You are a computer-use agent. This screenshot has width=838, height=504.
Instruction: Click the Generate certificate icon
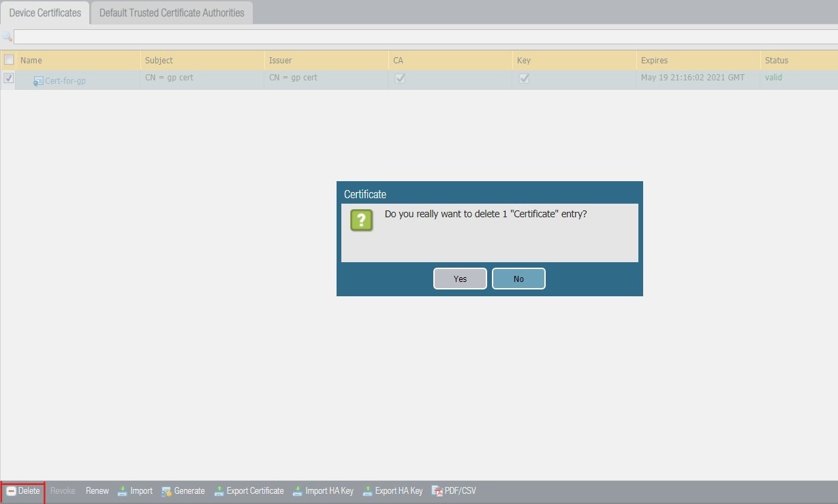(166, 490)
